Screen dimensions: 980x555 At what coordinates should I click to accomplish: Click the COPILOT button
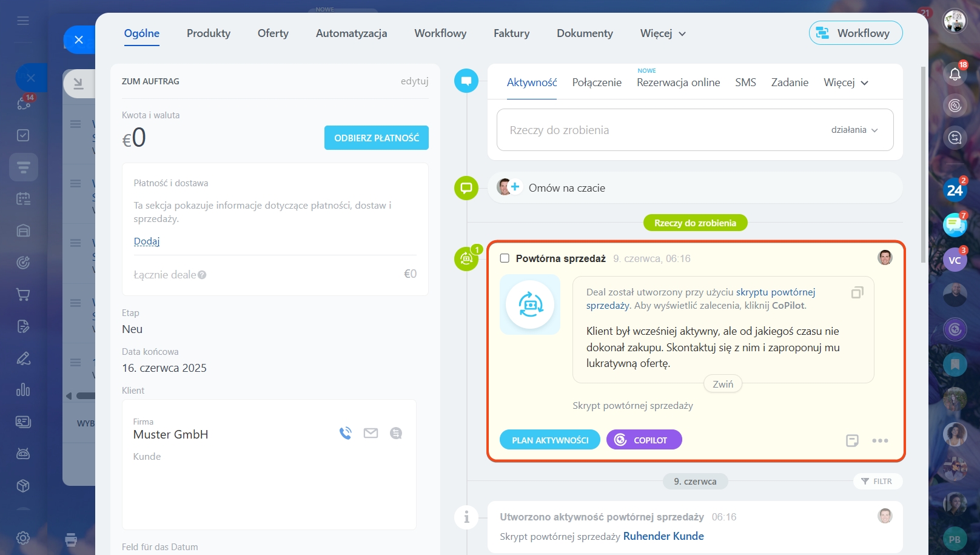pyautogui.click(x=644, y=440)
